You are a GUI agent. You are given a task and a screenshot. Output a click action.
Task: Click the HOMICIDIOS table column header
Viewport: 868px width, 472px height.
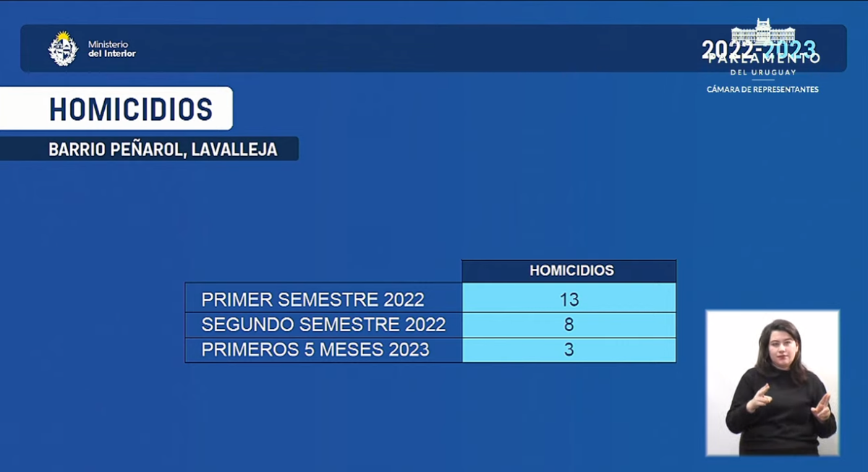[x=571, y=271]
